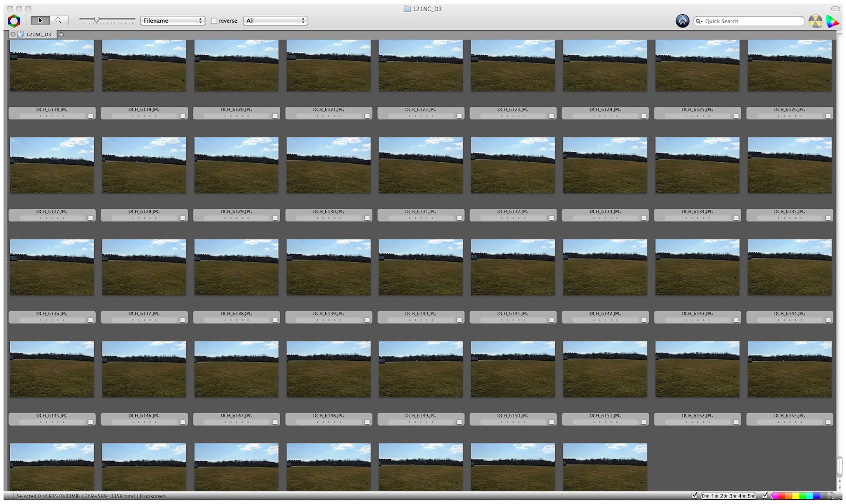Click the cyan color class filter
The width and height of the screenshot is (846, 504).
pyautogui.click(x=810, y=496)
